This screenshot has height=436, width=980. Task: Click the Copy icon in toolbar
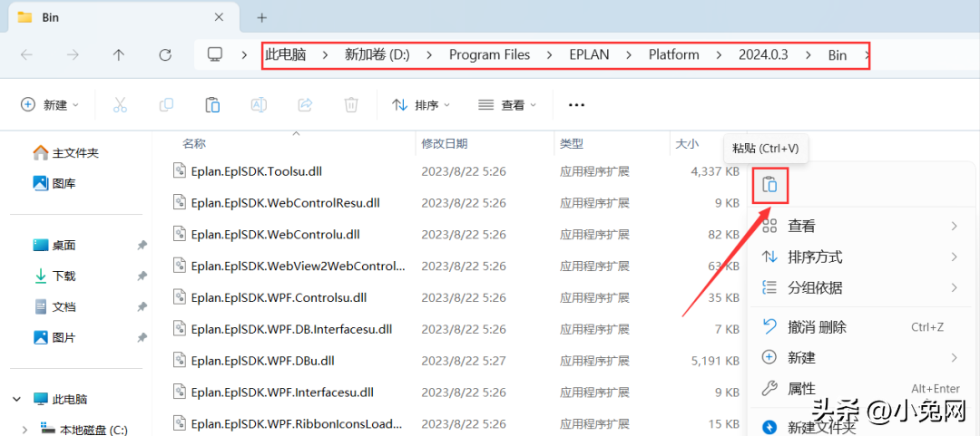coord(166,105)
